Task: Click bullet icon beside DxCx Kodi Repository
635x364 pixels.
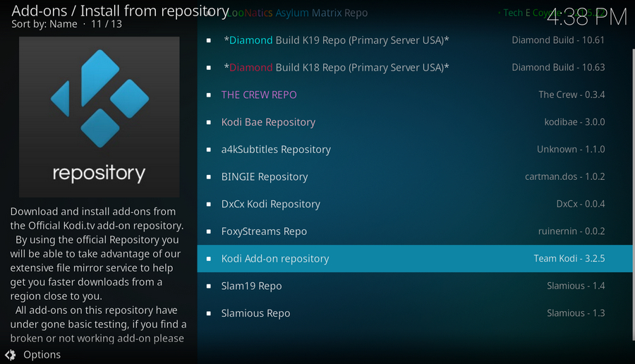Action: pos(209,205)
